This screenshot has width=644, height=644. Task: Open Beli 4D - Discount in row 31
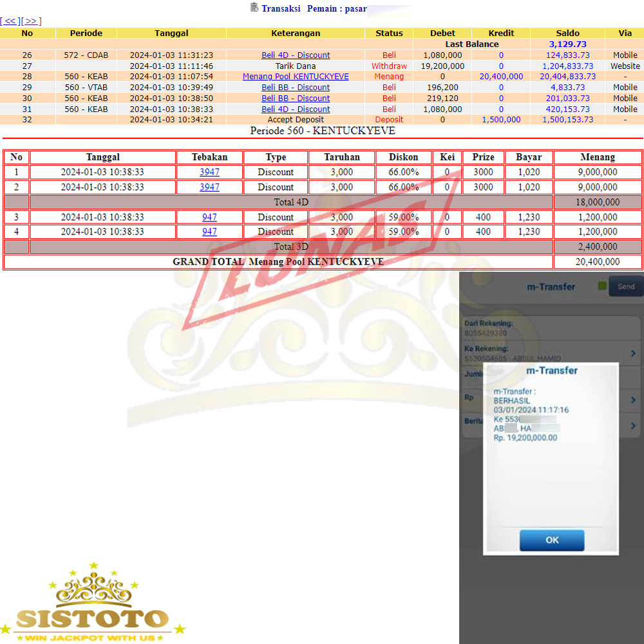[x=296, y=109]
